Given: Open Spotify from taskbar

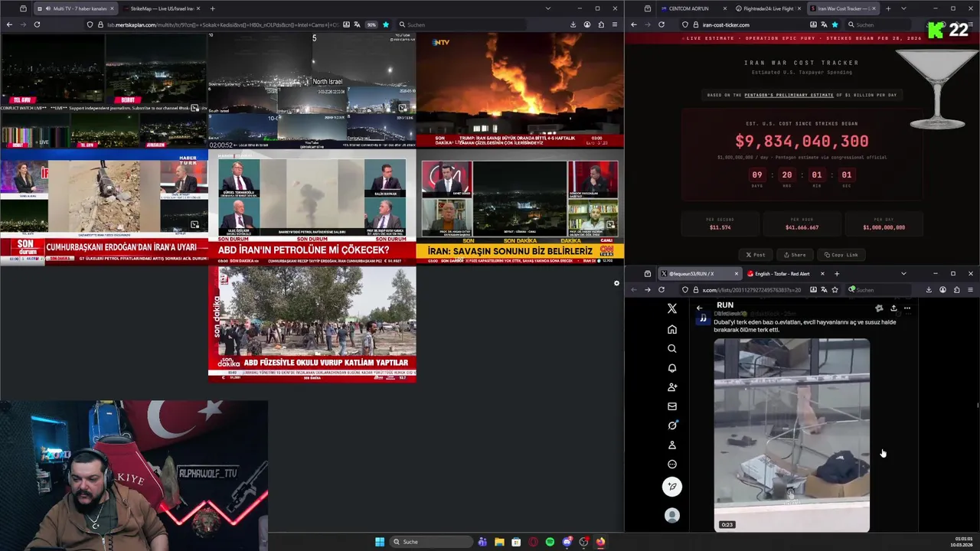Looking at the screenshot, I should click(550, 542).
